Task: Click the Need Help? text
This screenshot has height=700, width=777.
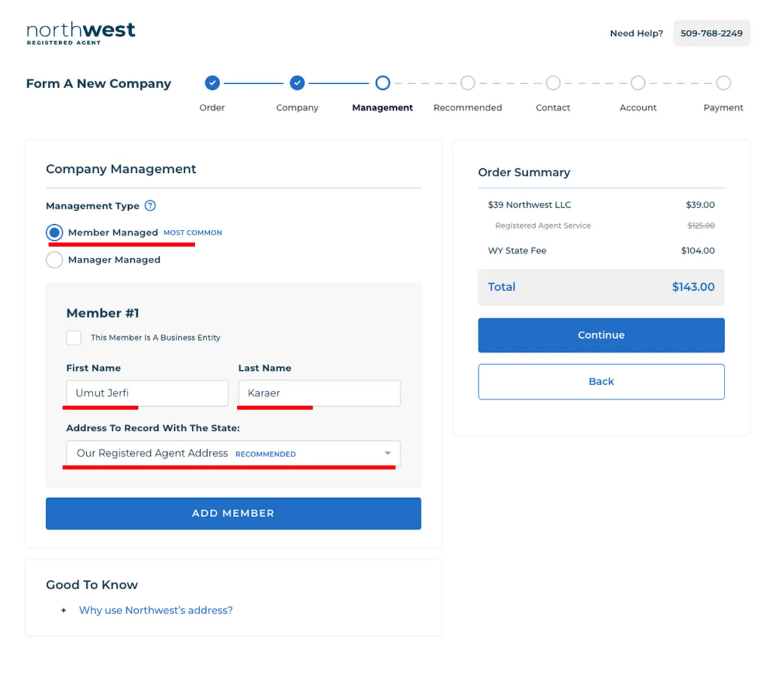Action: tap(636, 33)
